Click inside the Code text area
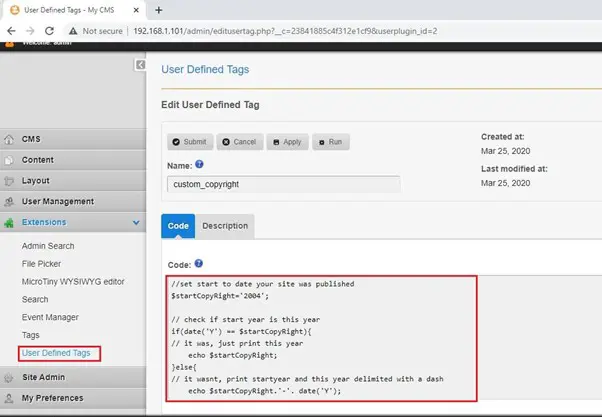 pos(320,340)
